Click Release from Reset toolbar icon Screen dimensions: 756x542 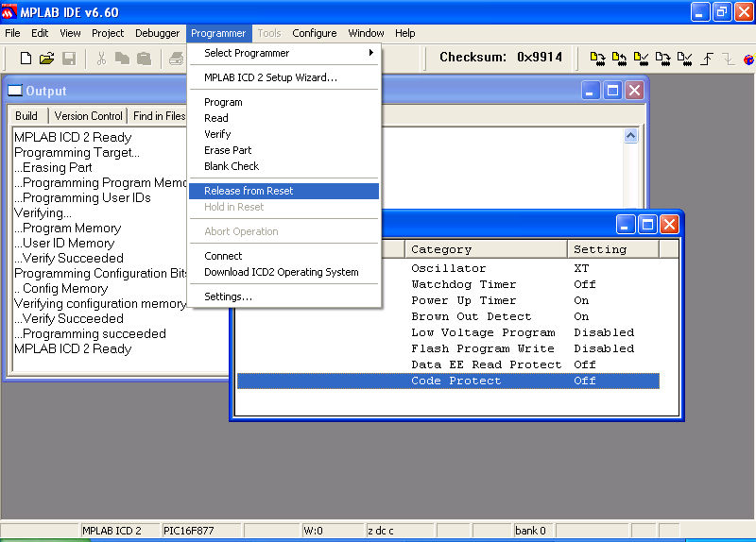707,59
